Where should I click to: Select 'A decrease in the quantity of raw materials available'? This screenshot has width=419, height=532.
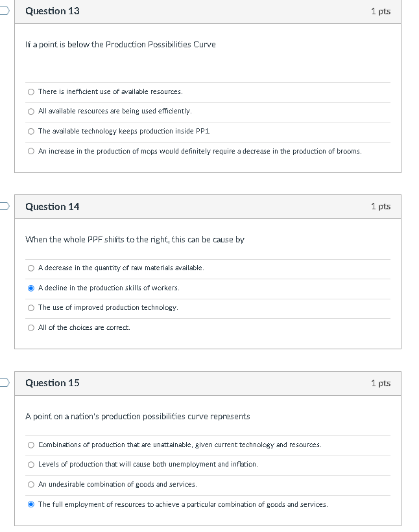pos(30,268)
